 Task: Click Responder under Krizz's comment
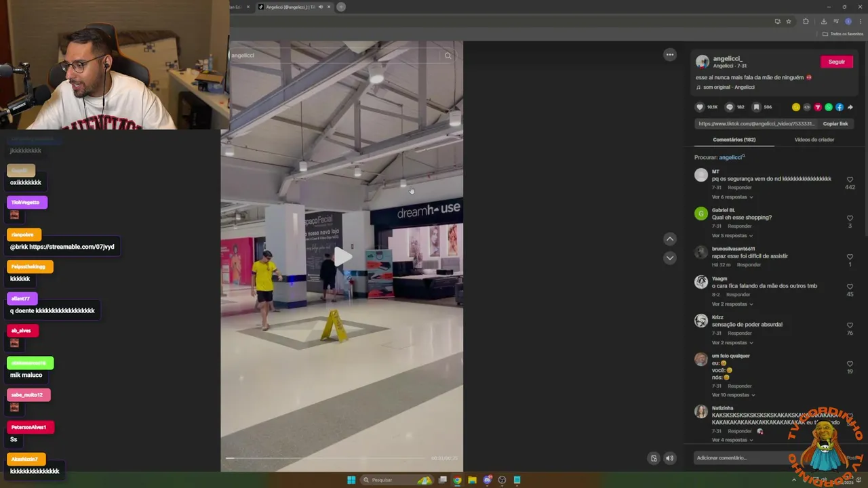[x=739, y=333]
